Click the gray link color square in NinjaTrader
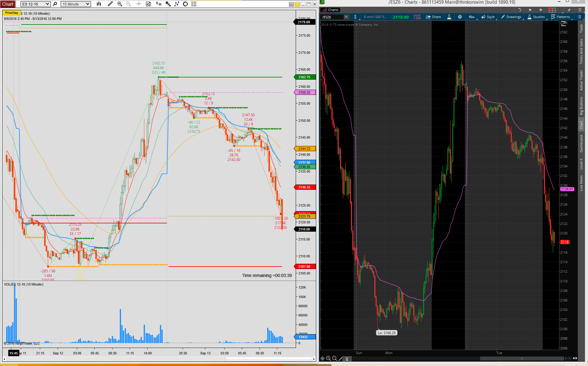The width and height of the screenshot is (588, 366). pos(291,4)
